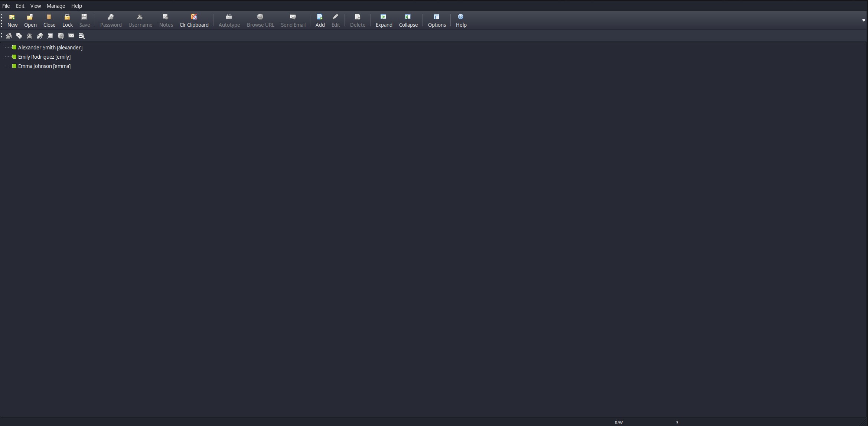Click the New database toolbar icon

click(x=12, y=20)
